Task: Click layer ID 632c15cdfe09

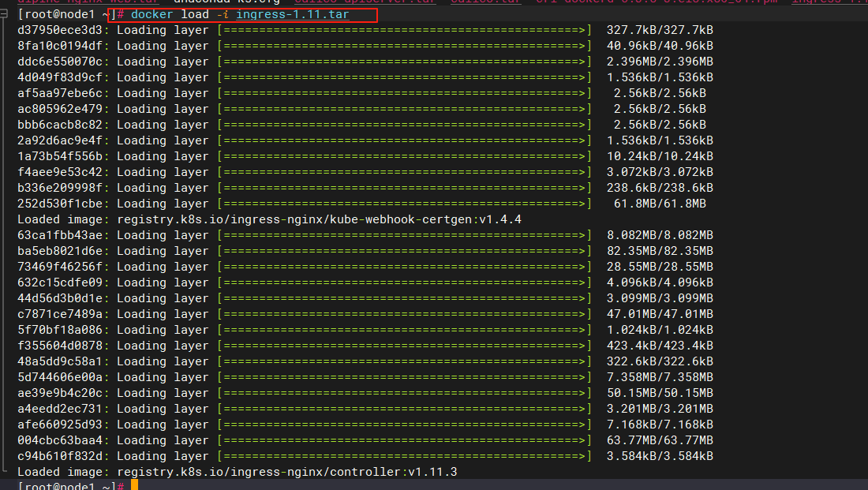Action: click(60, 282)
